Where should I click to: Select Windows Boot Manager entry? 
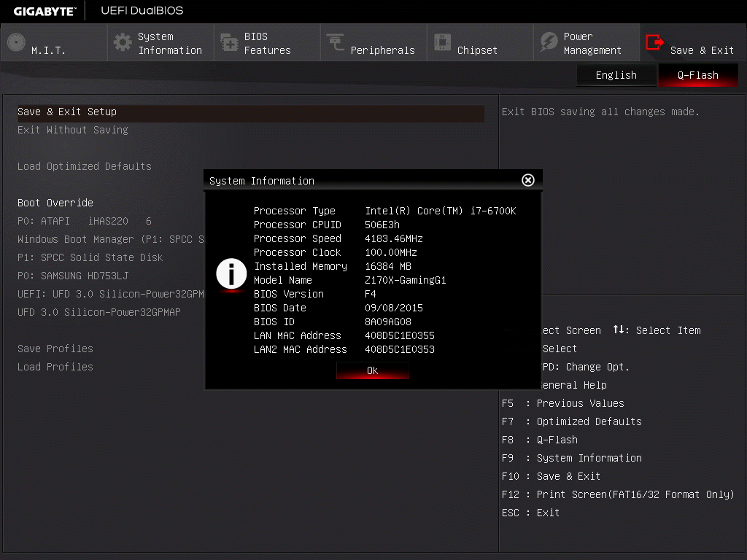point(111,239)
